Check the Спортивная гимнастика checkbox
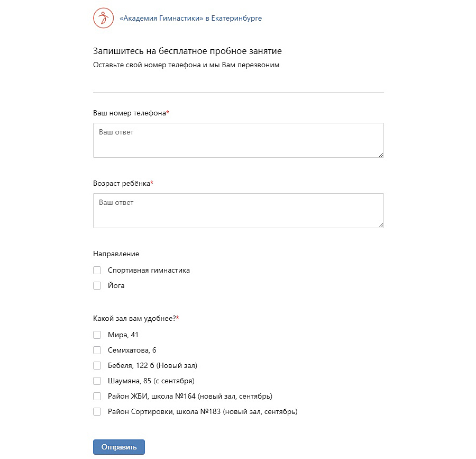Screen dimensions: 476x459 pyautogui.click(x=97, y=271)
